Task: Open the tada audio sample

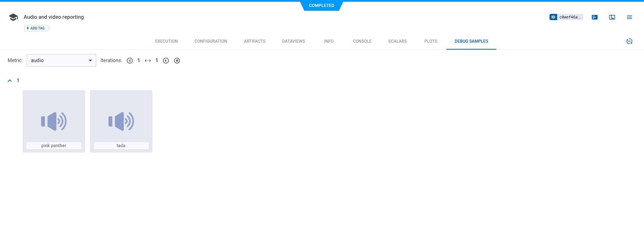Action: [x=121, y=121]
